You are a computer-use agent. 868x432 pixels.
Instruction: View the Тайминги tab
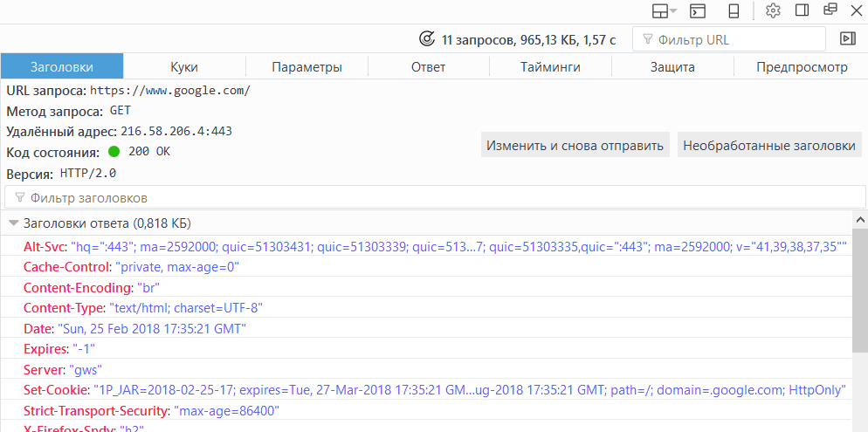[x=550, y=67]
